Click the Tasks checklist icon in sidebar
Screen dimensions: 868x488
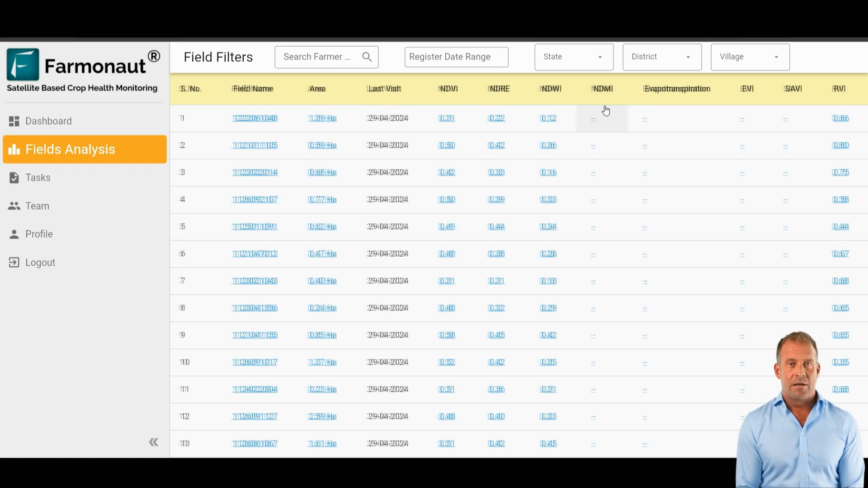tap(14, 178)
